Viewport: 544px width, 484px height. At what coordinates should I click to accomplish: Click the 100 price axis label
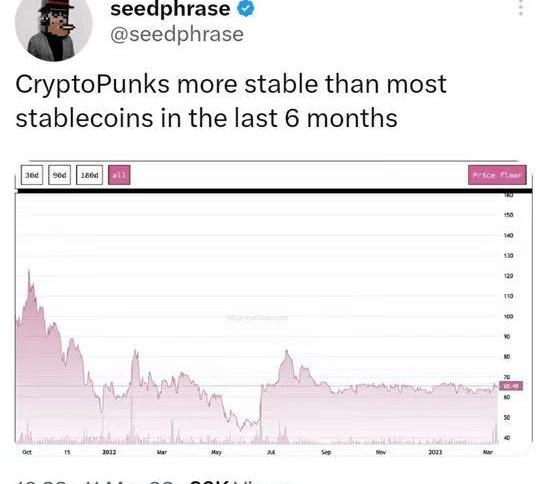(508, 316)
